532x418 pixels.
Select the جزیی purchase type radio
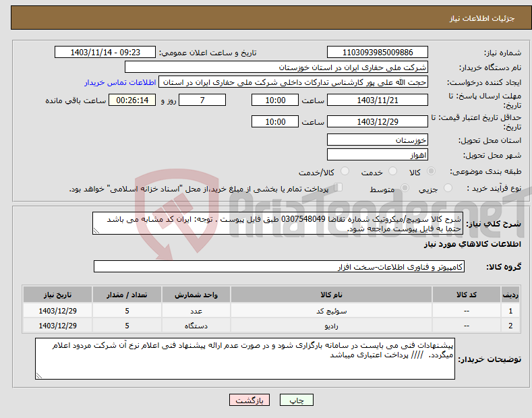(x=448, y=188)
